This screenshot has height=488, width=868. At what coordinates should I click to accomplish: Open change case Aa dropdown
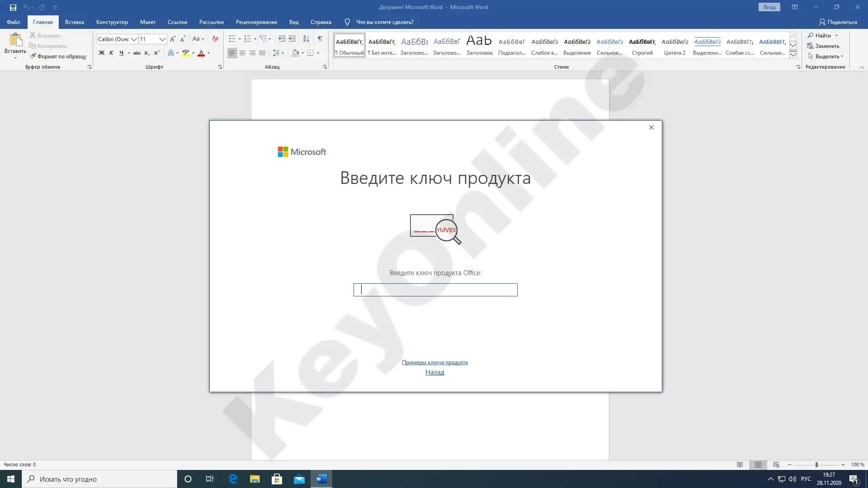[198, 39]
